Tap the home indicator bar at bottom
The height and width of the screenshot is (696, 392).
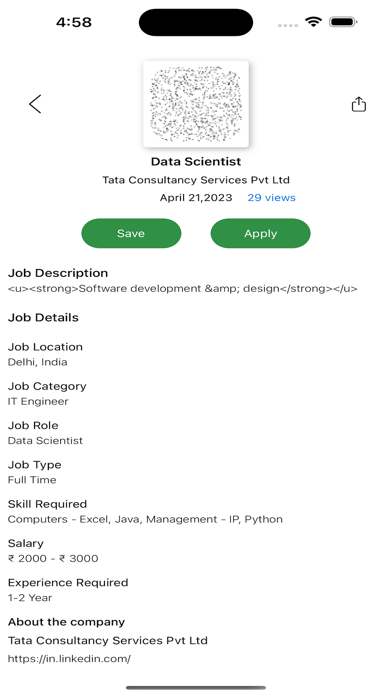tap(196, 688)
